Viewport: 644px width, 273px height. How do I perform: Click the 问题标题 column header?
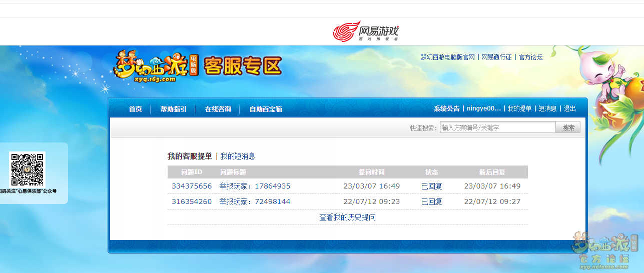[233, 172]
